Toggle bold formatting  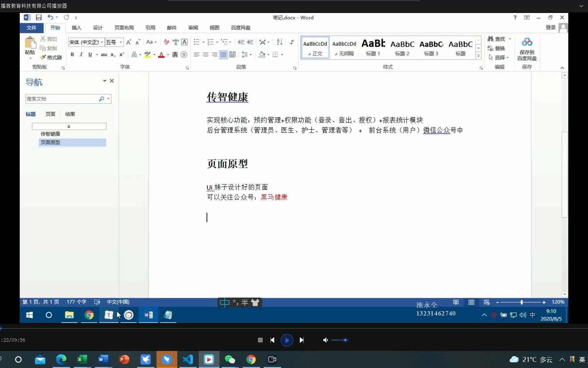72,55
